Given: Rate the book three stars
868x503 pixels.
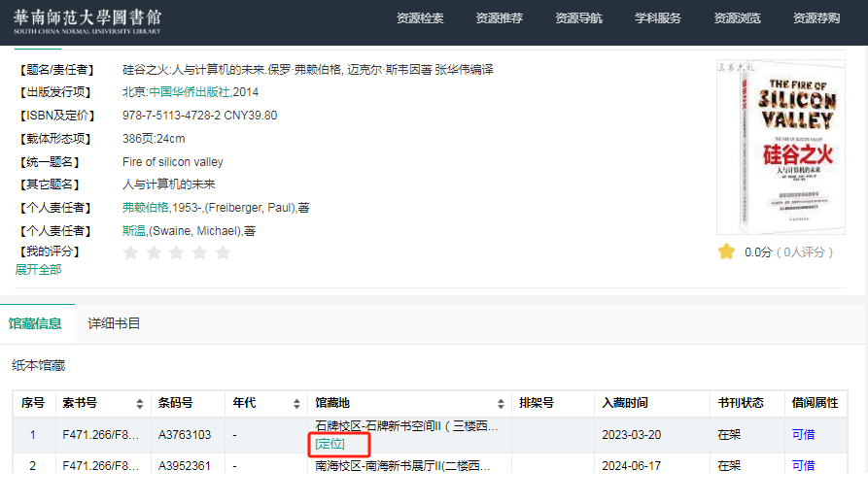Looking at the screenshot, I should point(177,252).
